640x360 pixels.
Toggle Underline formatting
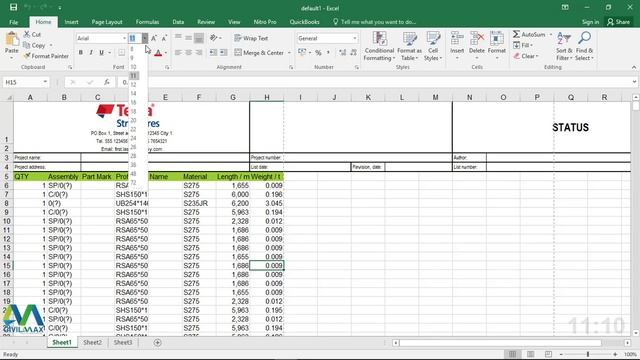[x=101, y=53]
